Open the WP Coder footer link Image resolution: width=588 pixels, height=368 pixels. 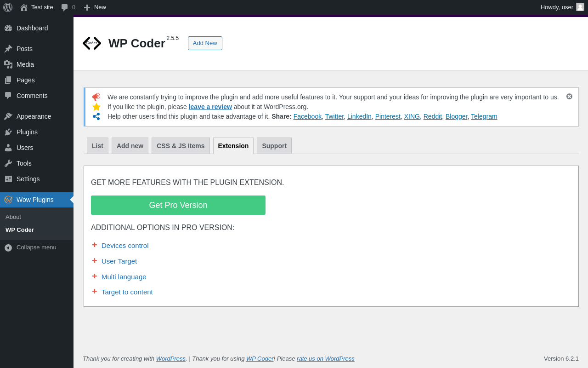260,358
